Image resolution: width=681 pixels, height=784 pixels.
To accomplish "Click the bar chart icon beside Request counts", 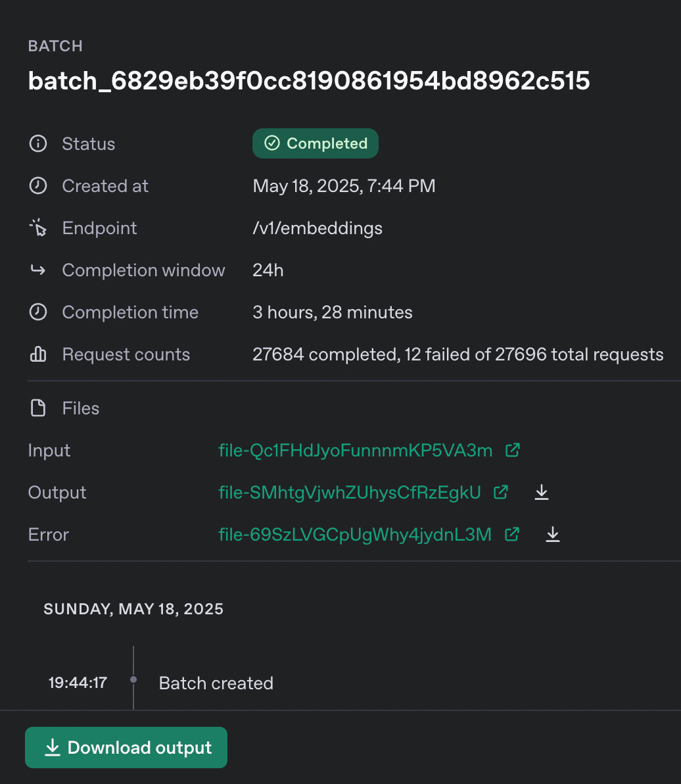I will tap(38, 354).
